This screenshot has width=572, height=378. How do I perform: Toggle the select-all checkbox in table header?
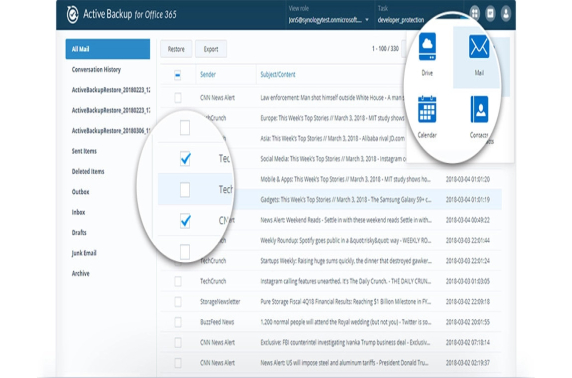pyautogui.click(x=178, y=75)
